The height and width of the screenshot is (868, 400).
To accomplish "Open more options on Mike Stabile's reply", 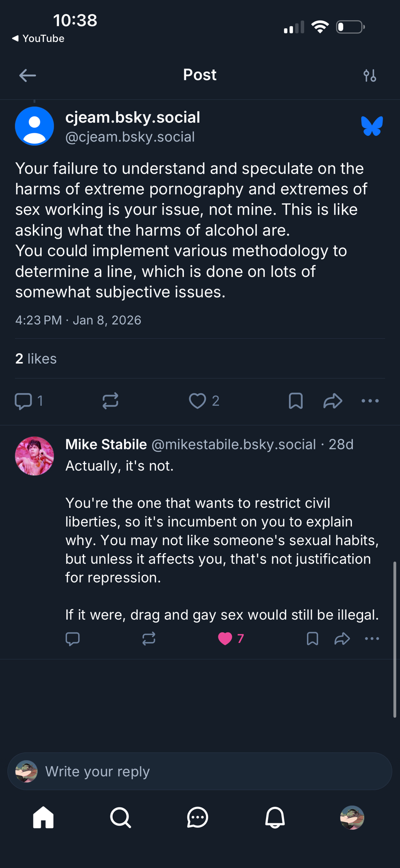I will (x=372, y=639).
